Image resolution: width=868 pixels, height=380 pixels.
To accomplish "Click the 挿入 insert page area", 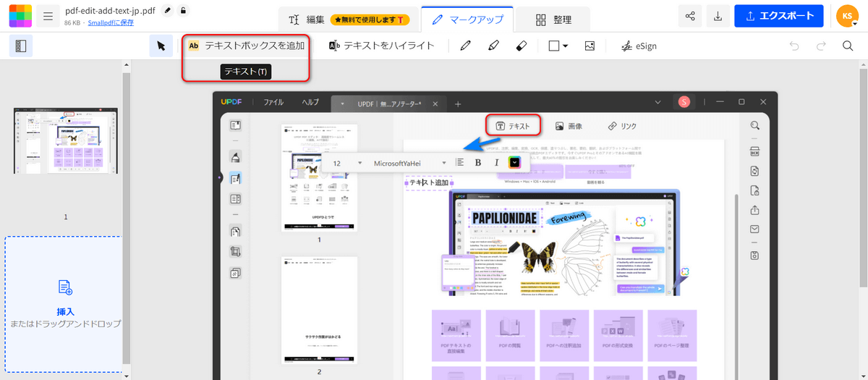I will (65, 304).
